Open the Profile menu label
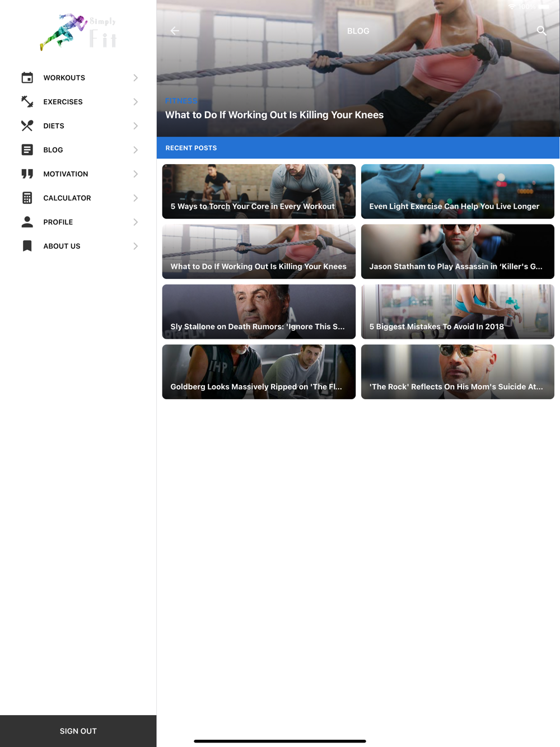 coord(58,222)
